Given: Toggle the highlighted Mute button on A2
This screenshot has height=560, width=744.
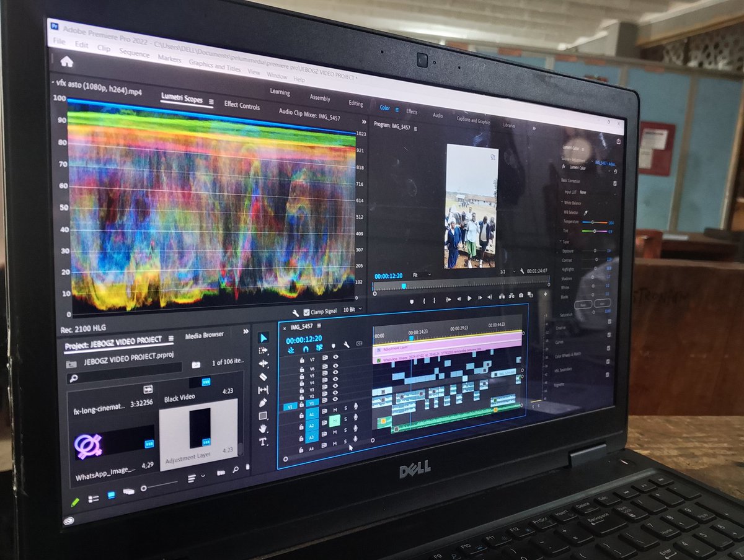Looking at the screenshot, I should tap(335, 419).
